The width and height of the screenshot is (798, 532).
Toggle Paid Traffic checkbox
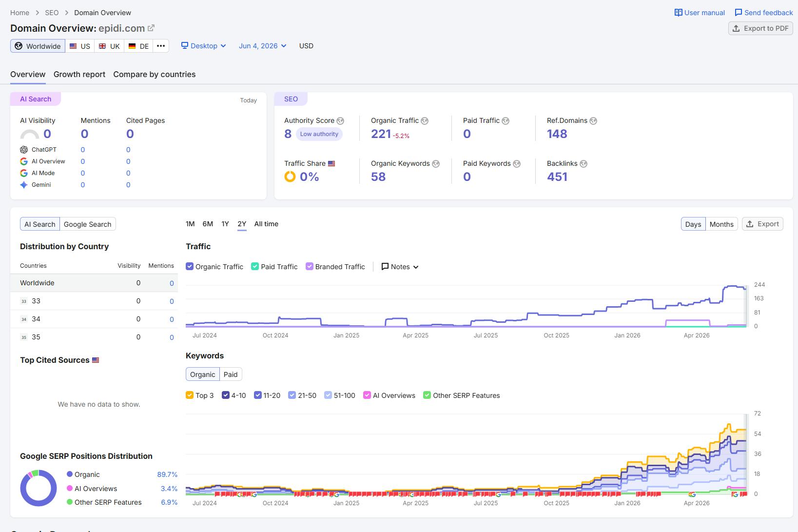(x=255, y=266)
